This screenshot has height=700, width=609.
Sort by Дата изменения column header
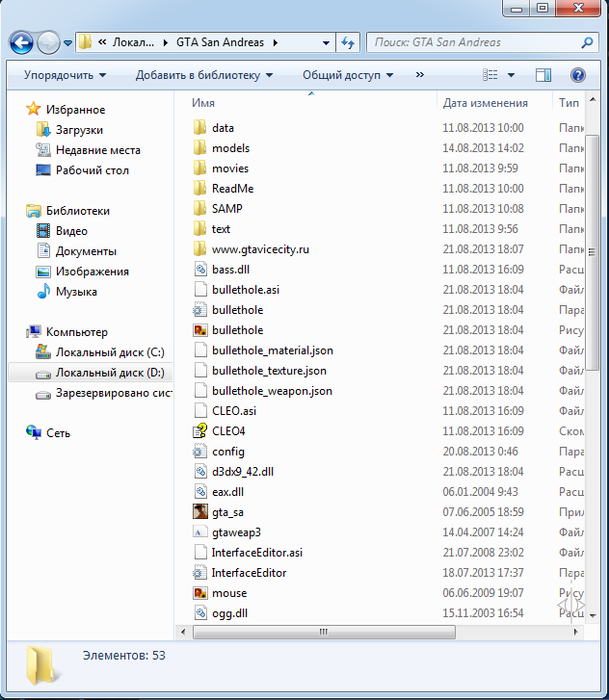[486, 103]
